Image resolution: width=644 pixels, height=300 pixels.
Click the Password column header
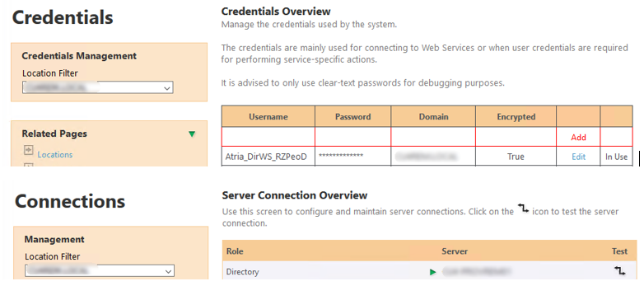pos(353,116)
